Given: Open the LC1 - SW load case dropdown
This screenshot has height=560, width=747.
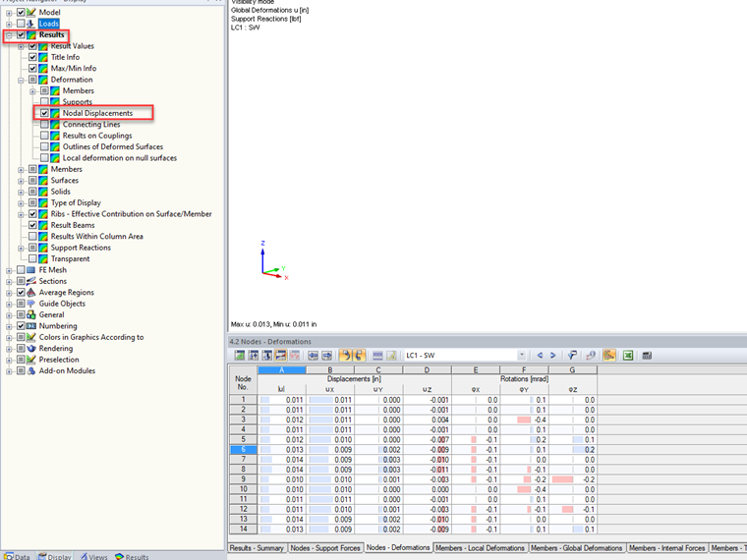Looking at the screenshot, I should point(522,356).
